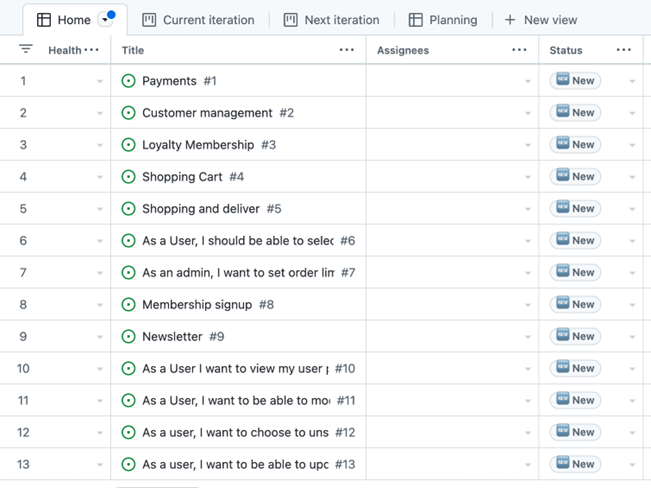This screenshot has width=651, height=488.
Task: Click the open issue icon for issue #13
Action: click(x=128, y=464)
